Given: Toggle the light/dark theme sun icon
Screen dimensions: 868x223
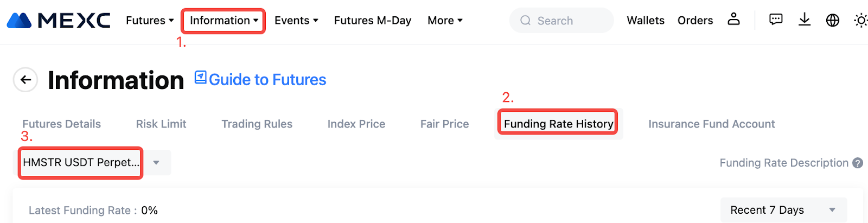Looking at the screenshot, I should [860, 21].
